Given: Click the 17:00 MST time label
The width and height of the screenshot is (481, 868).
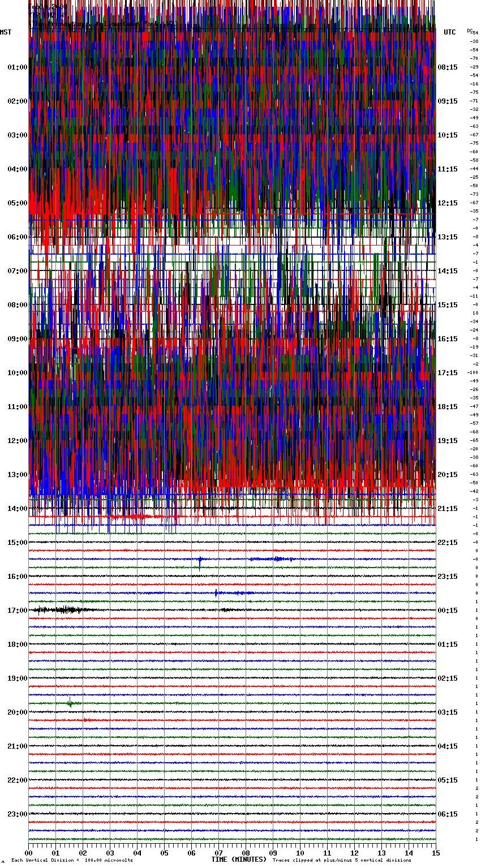Looking at the screenshot, I should point(18,611).
